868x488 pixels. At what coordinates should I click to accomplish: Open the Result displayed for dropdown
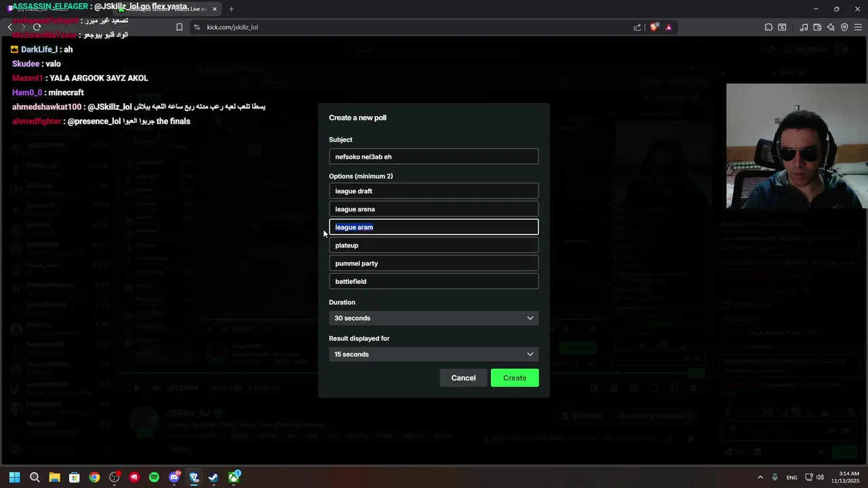point(434,354)
